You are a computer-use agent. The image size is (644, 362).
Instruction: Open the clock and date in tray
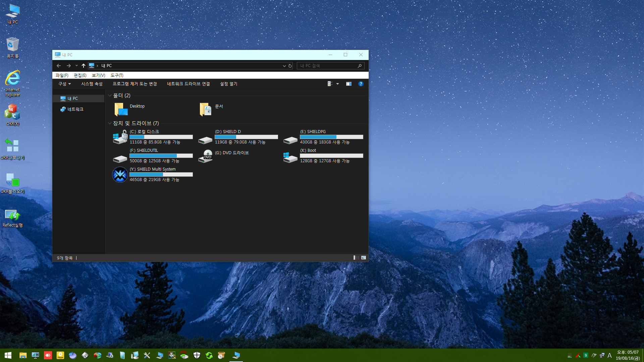[x=628, y=355]
